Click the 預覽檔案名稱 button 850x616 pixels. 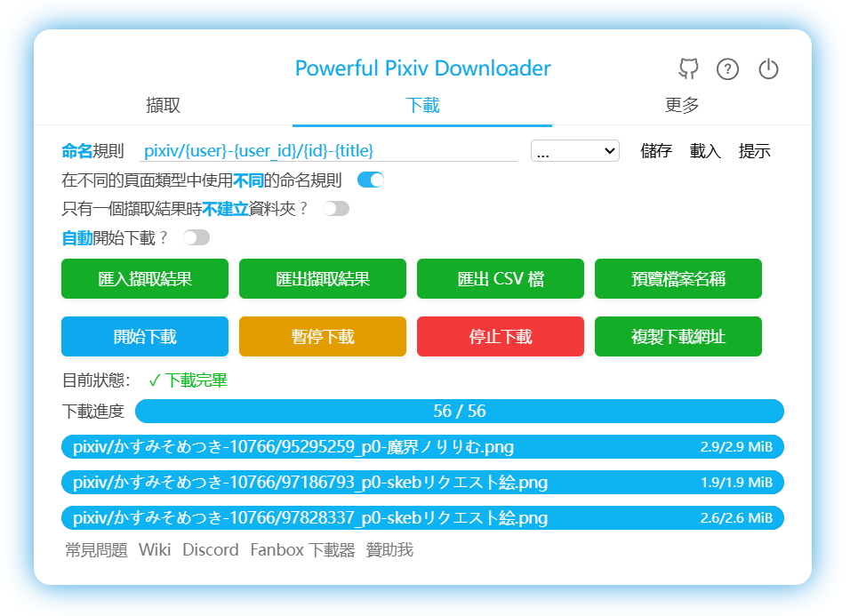click(x=678, y=278)
